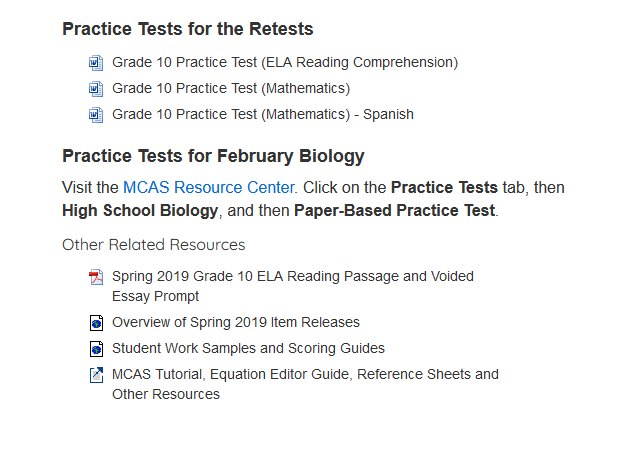Open Grade 10 Practice Test ELA Reading Comprehension
617x459 pixels.
coord(285,63)
